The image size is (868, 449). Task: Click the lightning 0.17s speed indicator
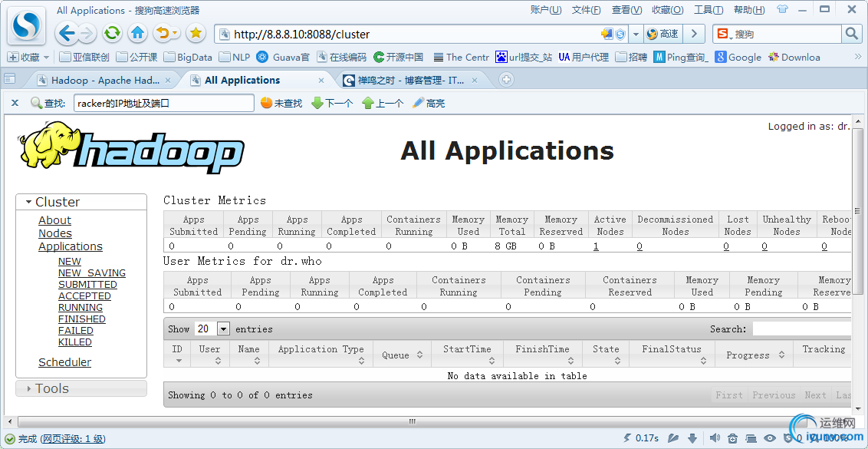[x=642, y=438]
